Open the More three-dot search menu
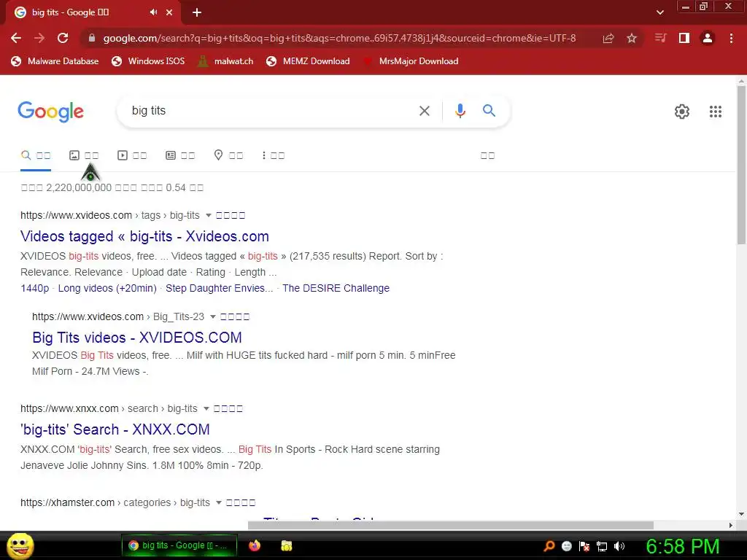This screenshot has height=560, width=747. coord(273,156)
